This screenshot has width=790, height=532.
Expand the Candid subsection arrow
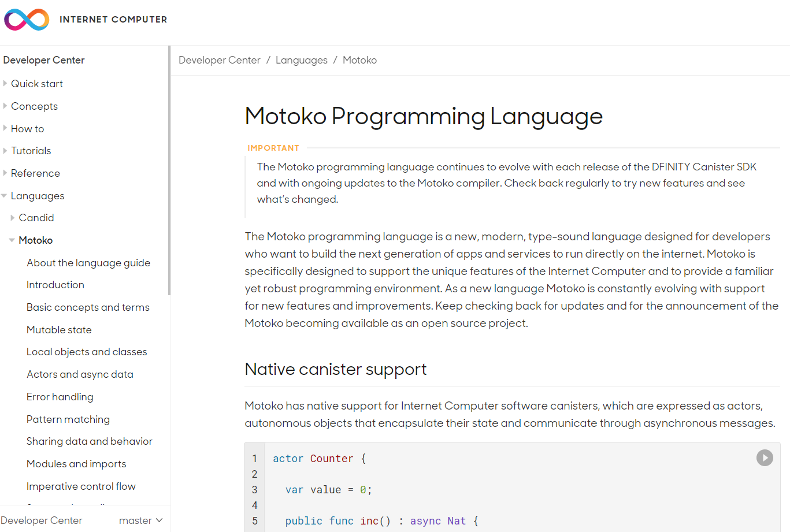[13, 218]
